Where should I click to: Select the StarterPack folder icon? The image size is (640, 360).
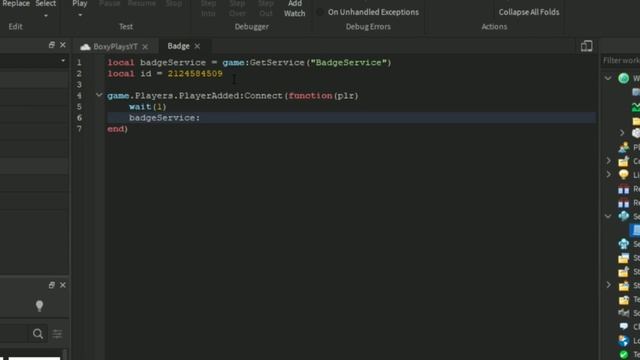624,272
